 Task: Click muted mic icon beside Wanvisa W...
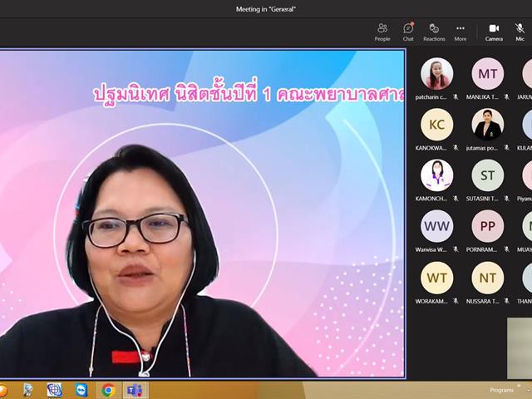(456, 249)
